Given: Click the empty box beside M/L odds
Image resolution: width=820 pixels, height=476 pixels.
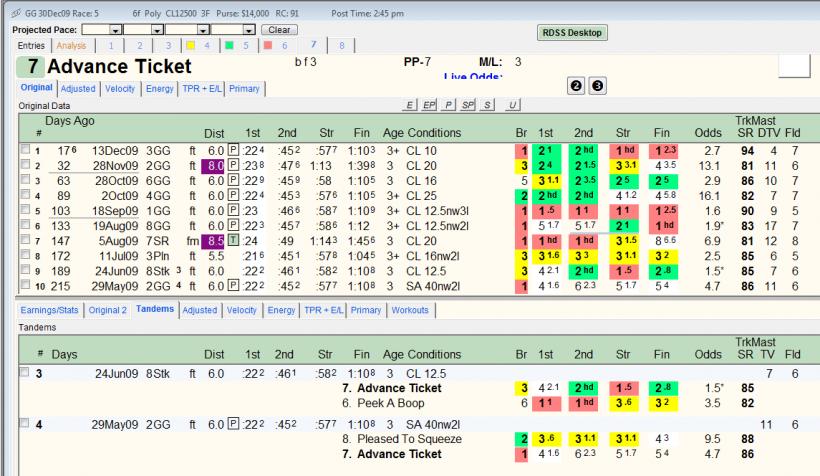Looking at the screenshot, I should (794, 66).
